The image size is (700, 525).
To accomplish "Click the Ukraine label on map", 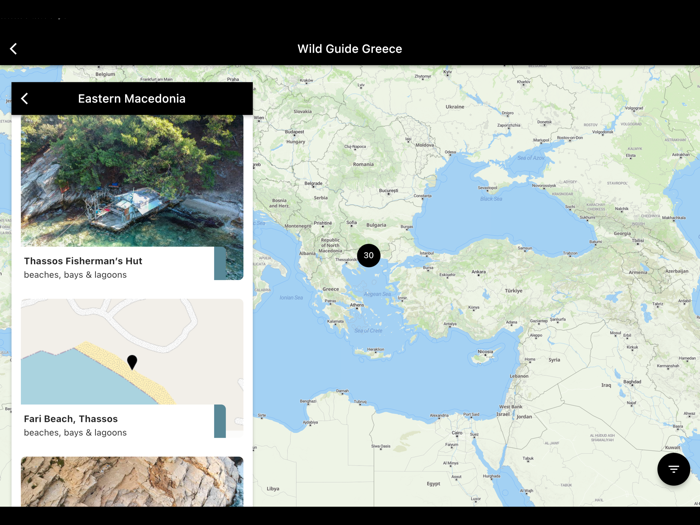I will 455,107.
